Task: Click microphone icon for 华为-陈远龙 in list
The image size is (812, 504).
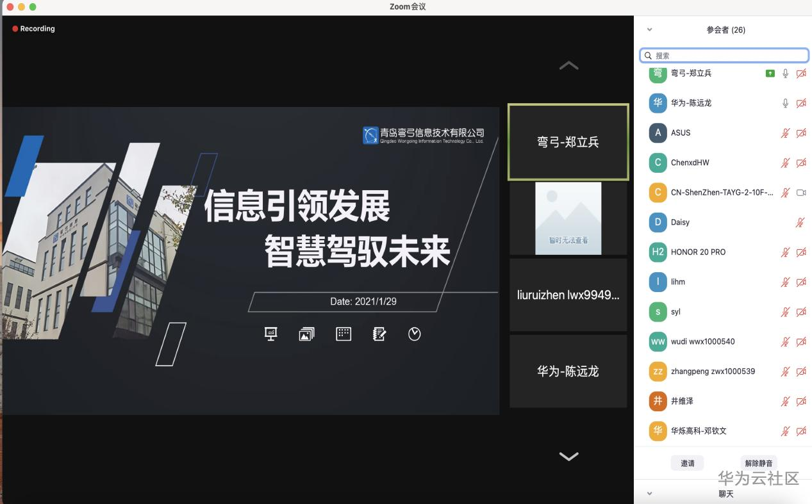Action: pos(785,103)
